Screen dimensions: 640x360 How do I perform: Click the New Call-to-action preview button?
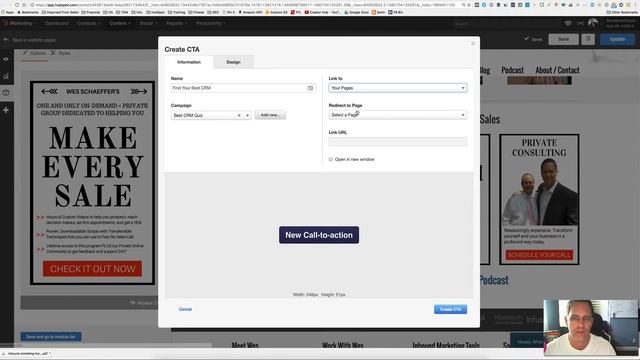(x=319, y=235)
